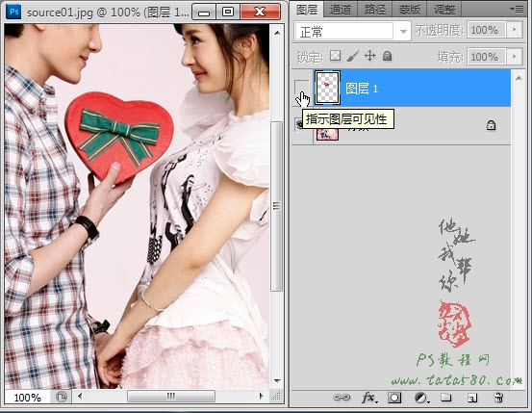Select the background layer thumbnail
Screen dimensions: 532x413
pos(327,134)
